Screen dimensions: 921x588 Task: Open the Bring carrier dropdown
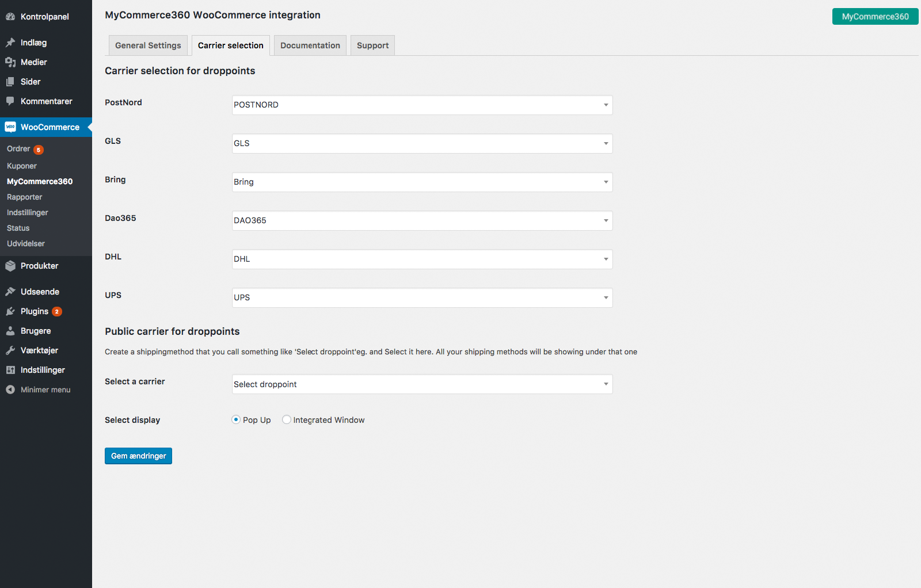[422, 182]
